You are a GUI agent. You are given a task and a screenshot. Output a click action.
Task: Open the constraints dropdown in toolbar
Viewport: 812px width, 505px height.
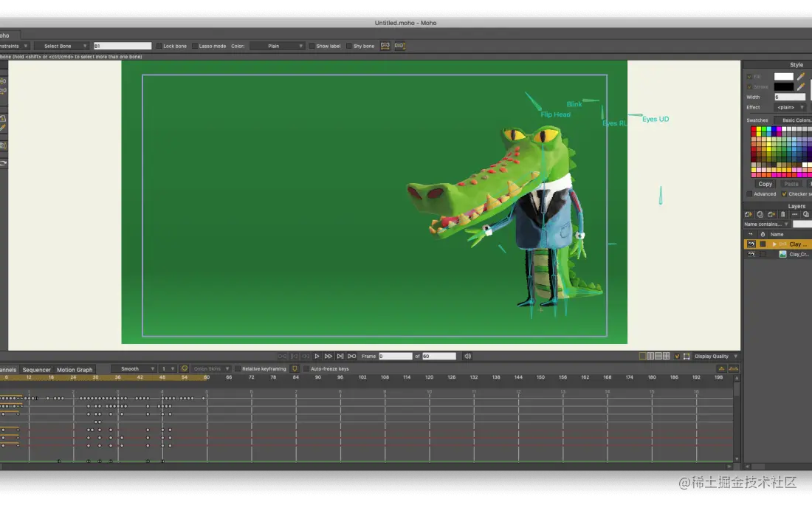coord(15,46)
